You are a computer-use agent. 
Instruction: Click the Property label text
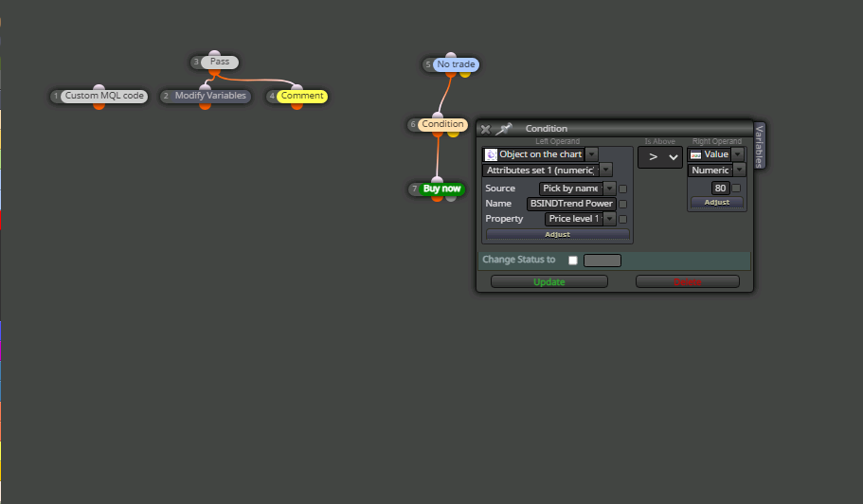pos(504,219)
